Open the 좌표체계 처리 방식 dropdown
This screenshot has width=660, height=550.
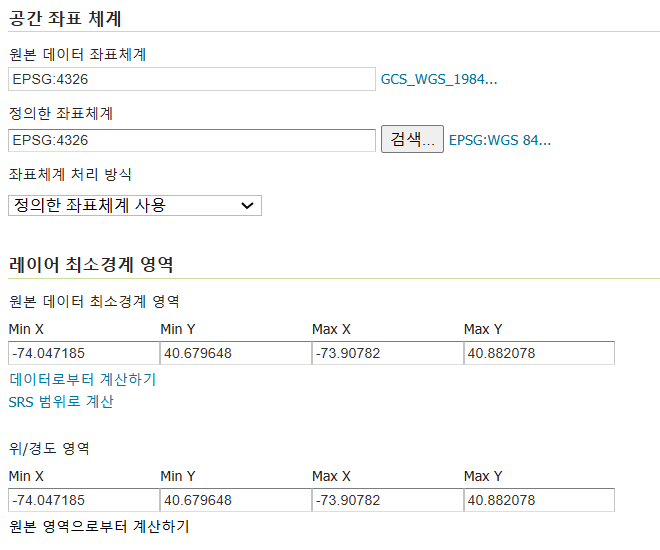(x=135, y=205)
